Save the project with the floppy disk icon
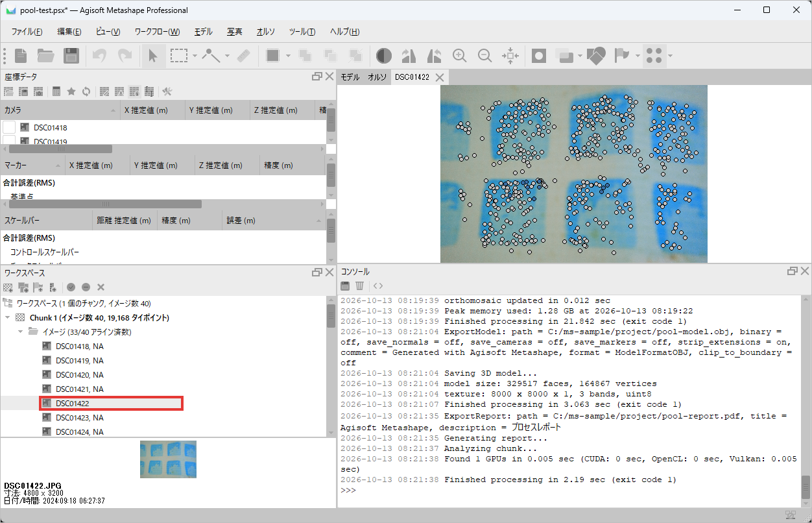Image resolution: width=812 pixels, height=523 pixels. (71, 56)
